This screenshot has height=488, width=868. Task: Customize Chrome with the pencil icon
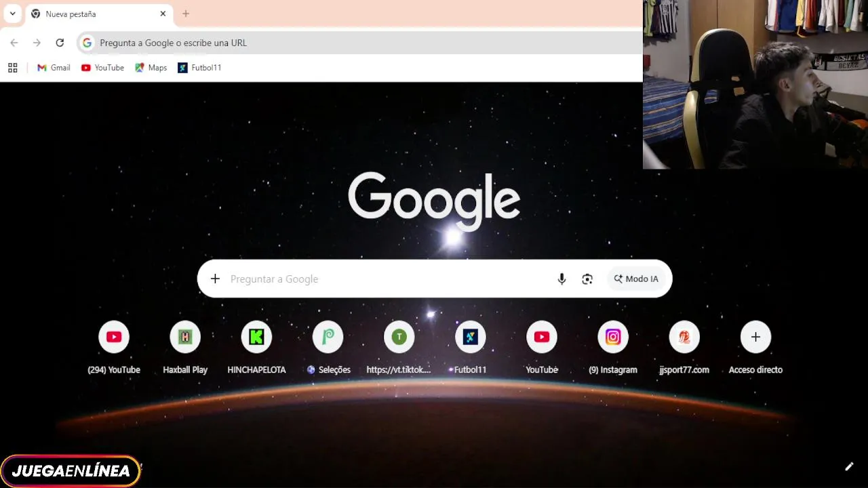click(x=849, y=466)
